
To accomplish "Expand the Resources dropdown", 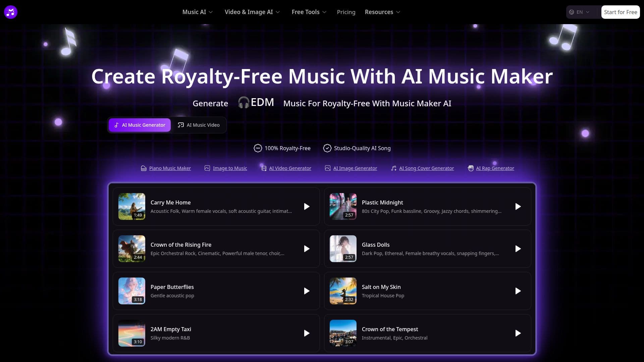I will [x=382, y=12].
